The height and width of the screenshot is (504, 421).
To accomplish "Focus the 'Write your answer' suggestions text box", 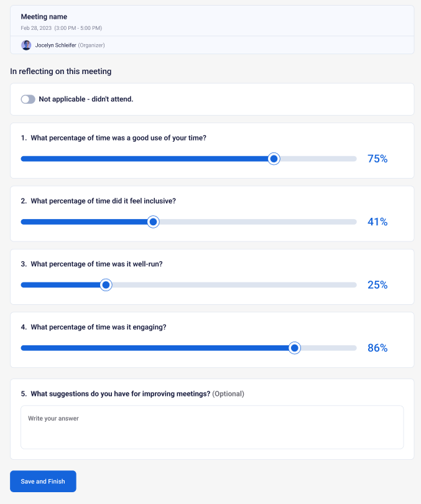I will pos(212,427).
